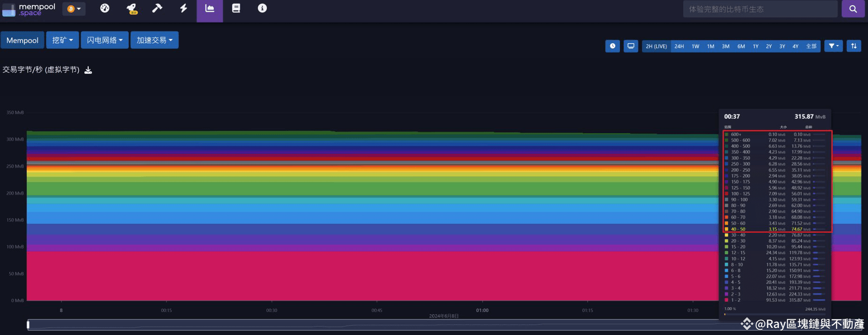Click the 300 - 350 fee range row
The height and width of the screenshot is (335, 868).
click(776, 158)
